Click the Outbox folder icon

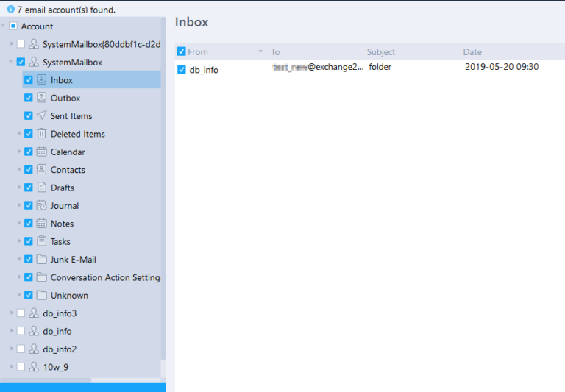tap(41, 98)
